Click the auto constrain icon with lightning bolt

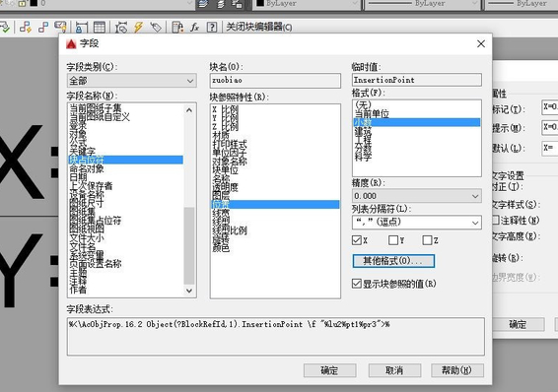tap(25, 28)
